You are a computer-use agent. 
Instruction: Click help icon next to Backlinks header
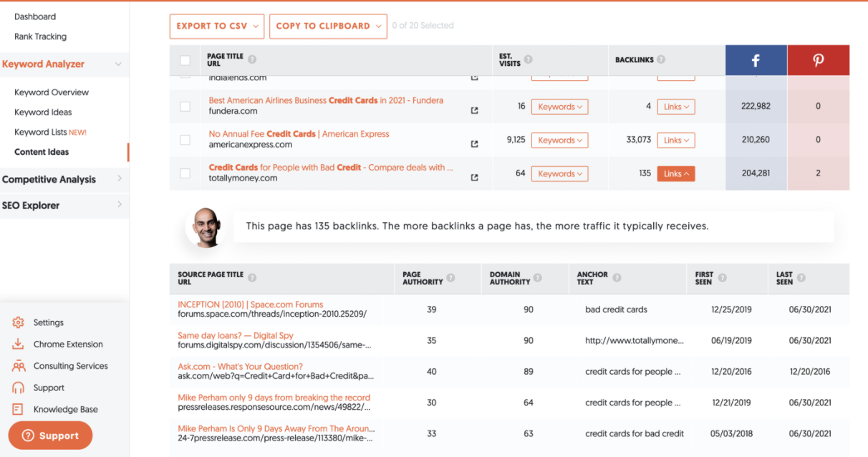(661, 59)
